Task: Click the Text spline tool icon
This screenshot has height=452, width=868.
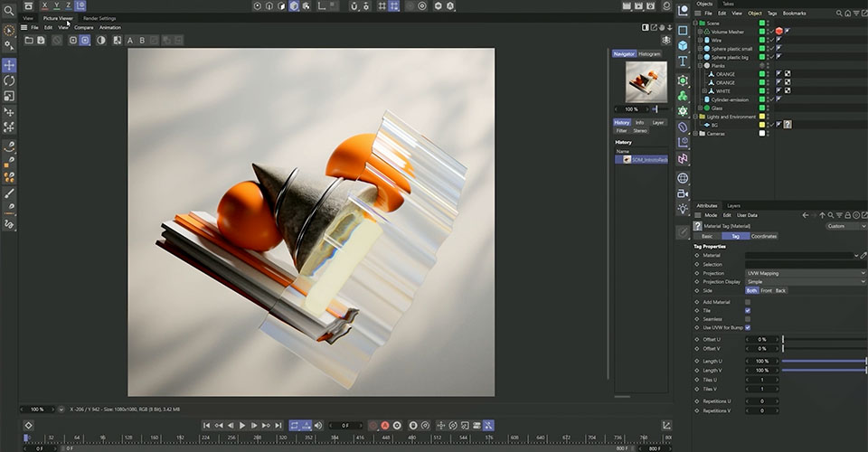Action: (x=683, y=61)
